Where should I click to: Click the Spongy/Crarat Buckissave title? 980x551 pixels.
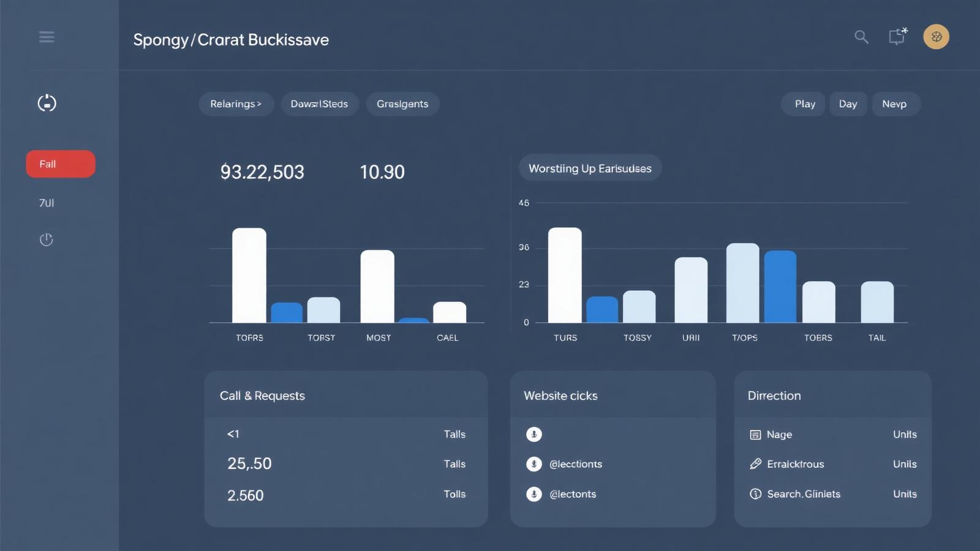231,40
